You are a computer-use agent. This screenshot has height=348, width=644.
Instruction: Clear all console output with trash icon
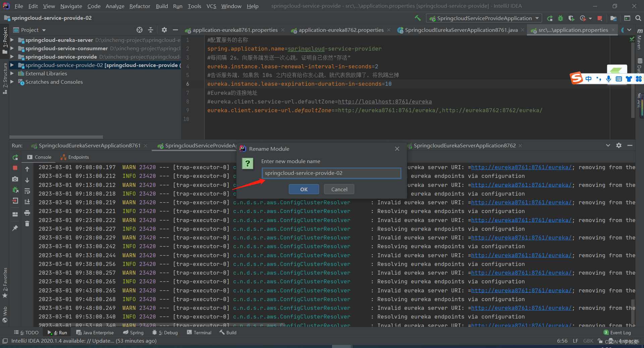tap(27, 224)
